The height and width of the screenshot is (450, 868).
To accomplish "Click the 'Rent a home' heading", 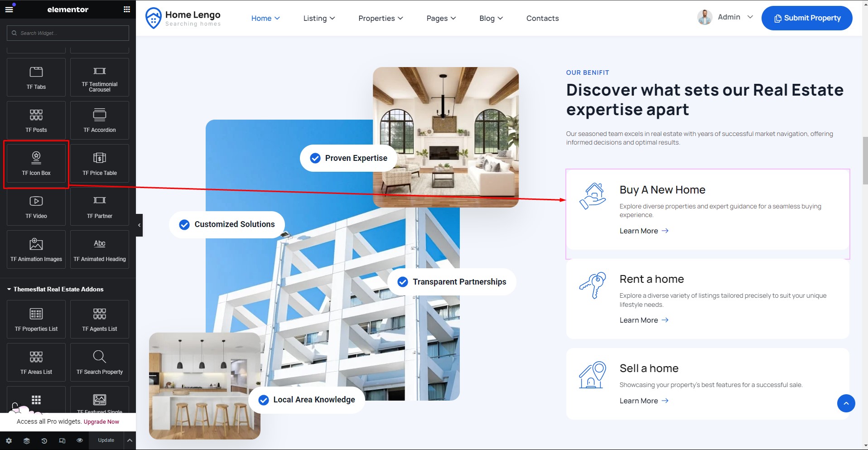I will (651, 279).
